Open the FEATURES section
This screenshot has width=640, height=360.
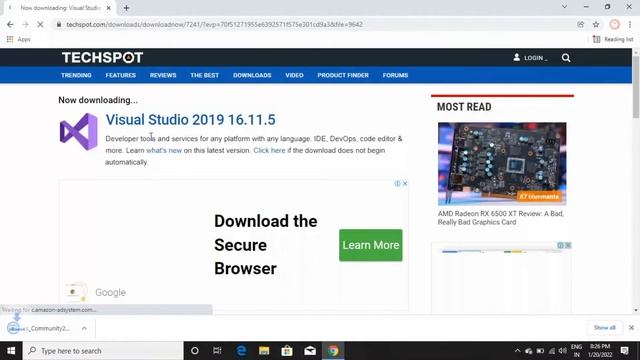121,76
